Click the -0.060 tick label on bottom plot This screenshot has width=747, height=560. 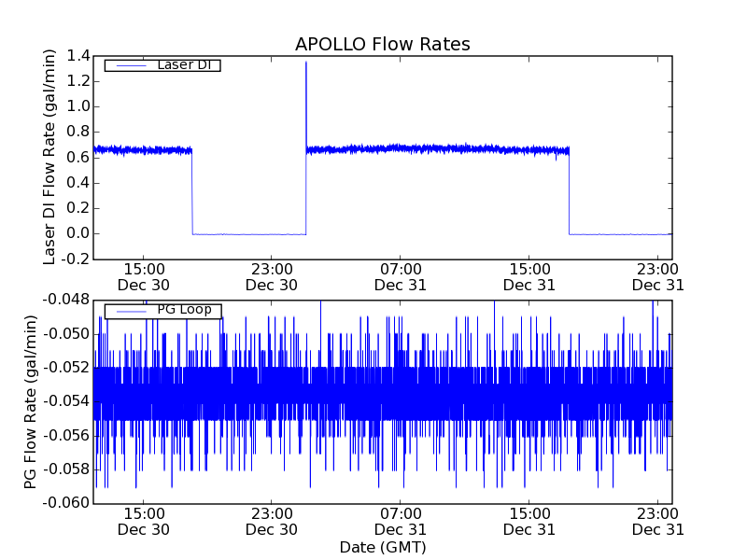coord(66,503)
